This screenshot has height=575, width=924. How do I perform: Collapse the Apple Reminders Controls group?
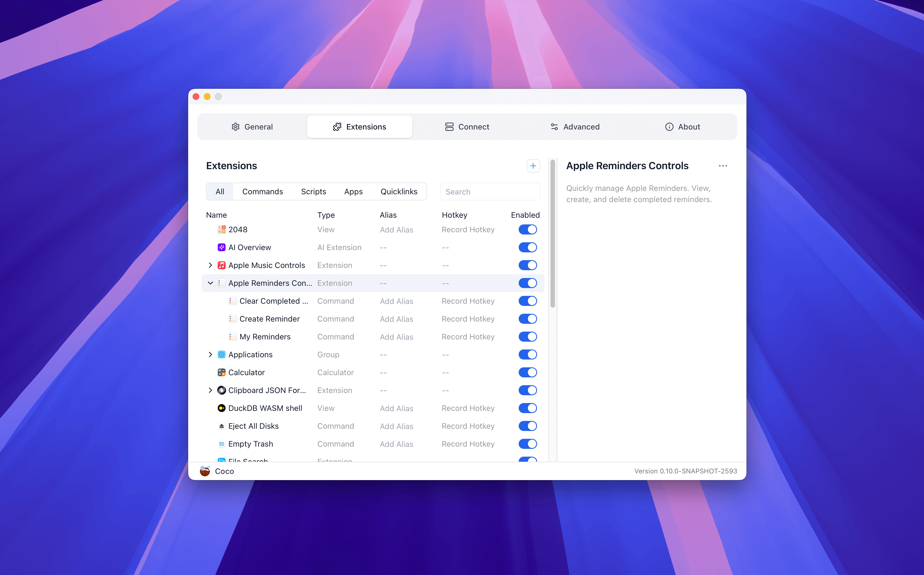click(x=210, y=283)
